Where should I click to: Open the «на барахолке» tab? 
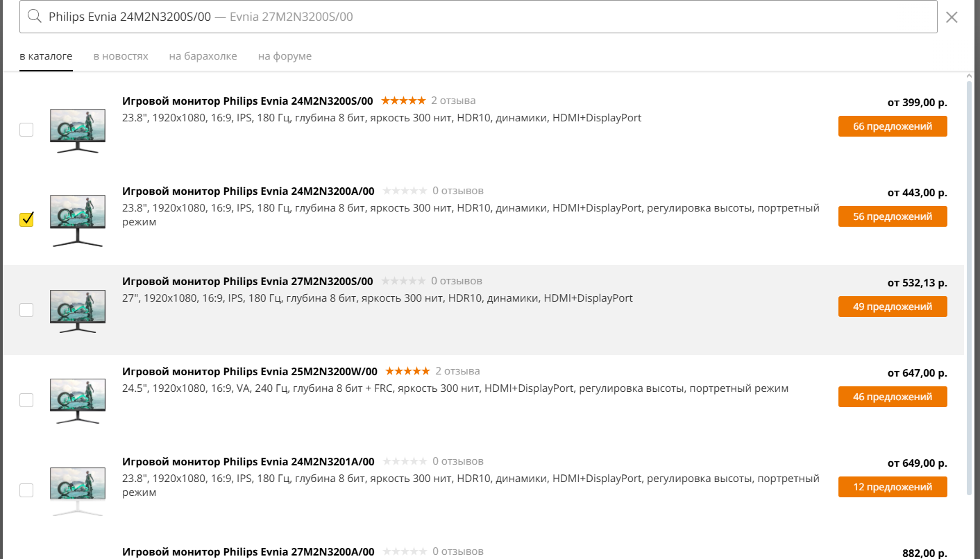point(203,56)
